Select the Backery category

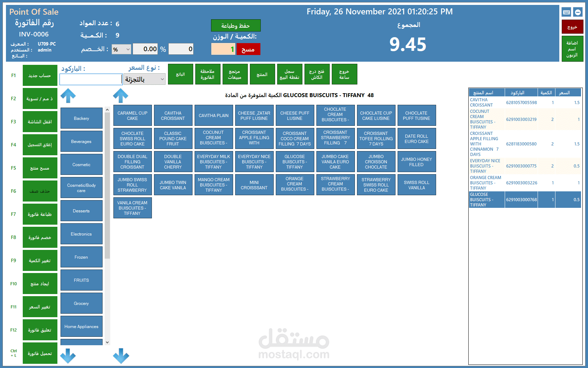coord(82,118)
